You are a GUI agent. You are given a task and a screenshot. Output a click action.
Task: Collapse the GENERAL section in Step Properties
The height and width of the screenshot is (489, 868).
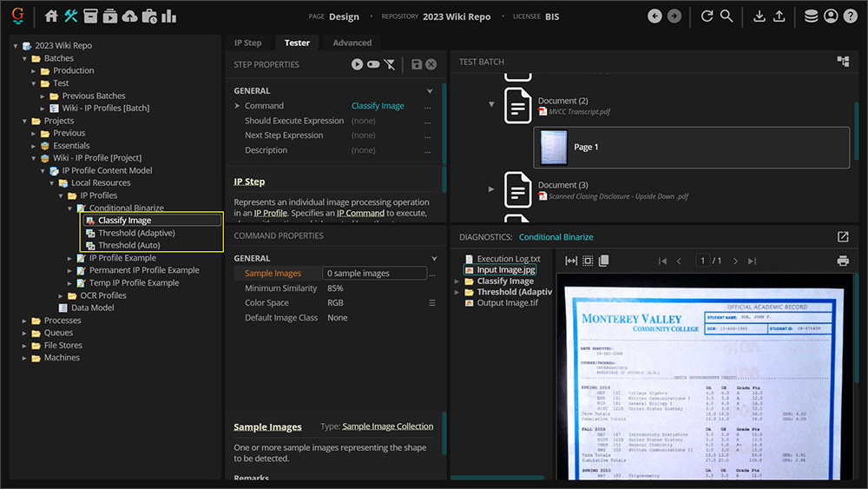point(430,90)
